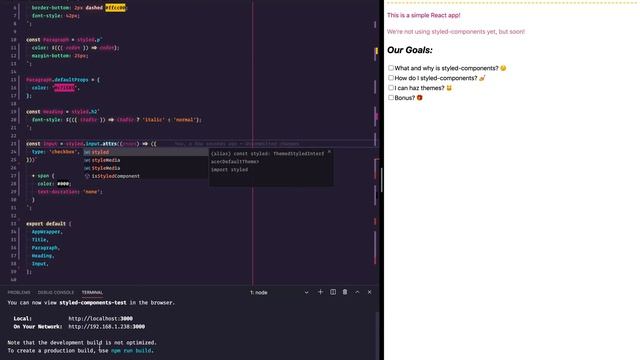Image resolution: width=640 pixels, height=360 pixels.
Task: Open the http://192.168.1.238:3000 network link
Action: pyautogui.click(x=107, y=327)
